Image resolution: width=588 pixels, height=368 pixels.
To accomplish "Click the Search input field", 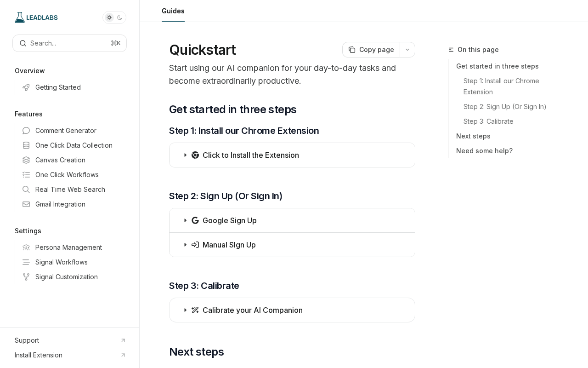I will click(x=69, y=43).
